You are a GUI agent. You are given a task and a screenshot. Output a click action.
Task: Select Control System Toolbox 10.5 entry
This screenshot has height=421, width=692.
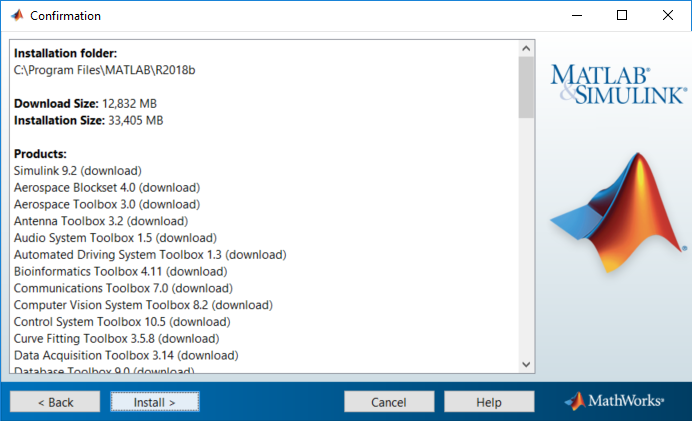click(122, 322)
